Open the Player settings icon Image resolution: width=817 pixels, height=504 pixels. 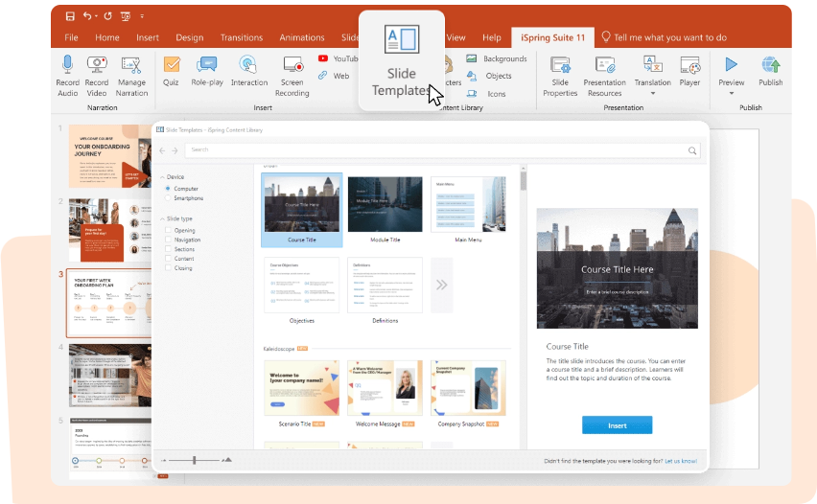tap(689, 65)
